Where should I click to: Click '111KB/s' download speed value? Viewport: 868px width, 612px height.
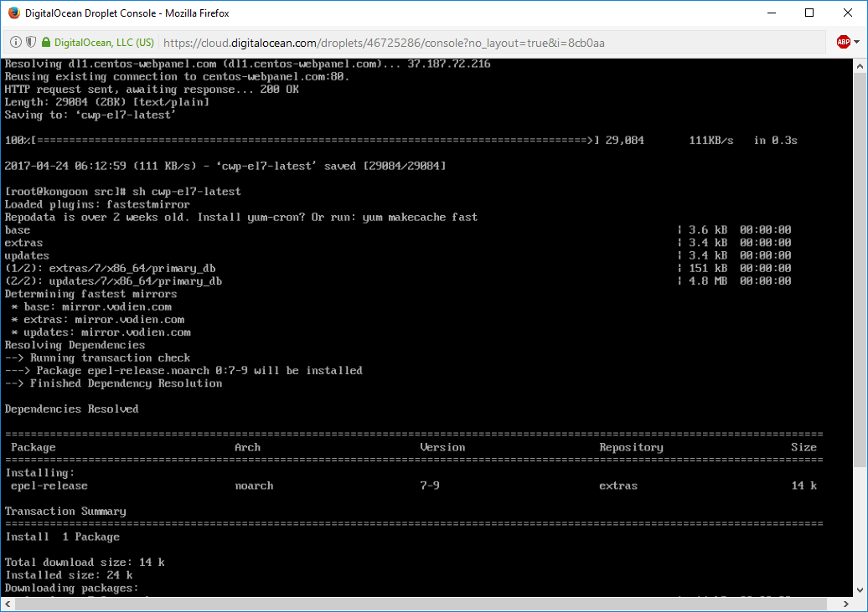[711, 141]
